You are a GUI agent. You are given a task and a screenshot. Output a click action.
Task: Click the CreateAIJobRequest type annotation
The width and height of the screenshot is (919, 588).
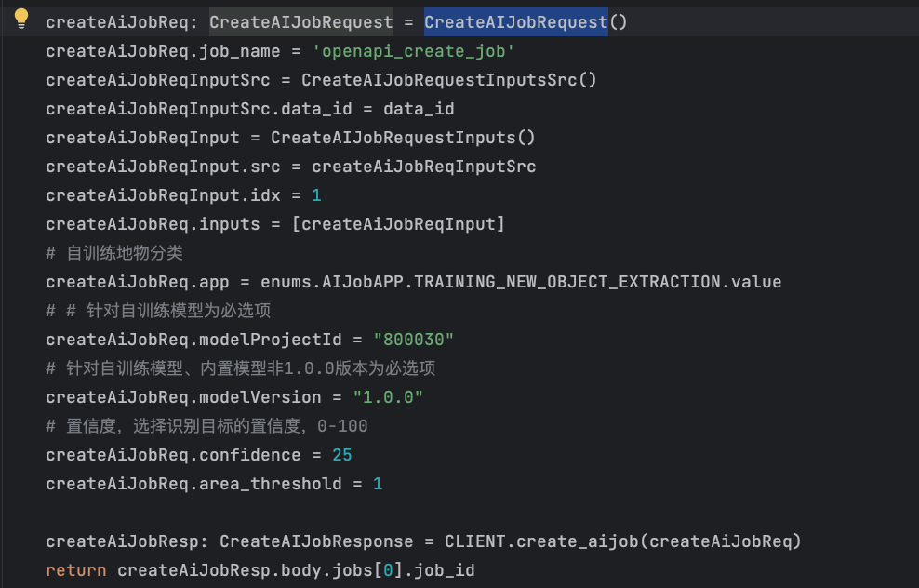coord(301,22)
